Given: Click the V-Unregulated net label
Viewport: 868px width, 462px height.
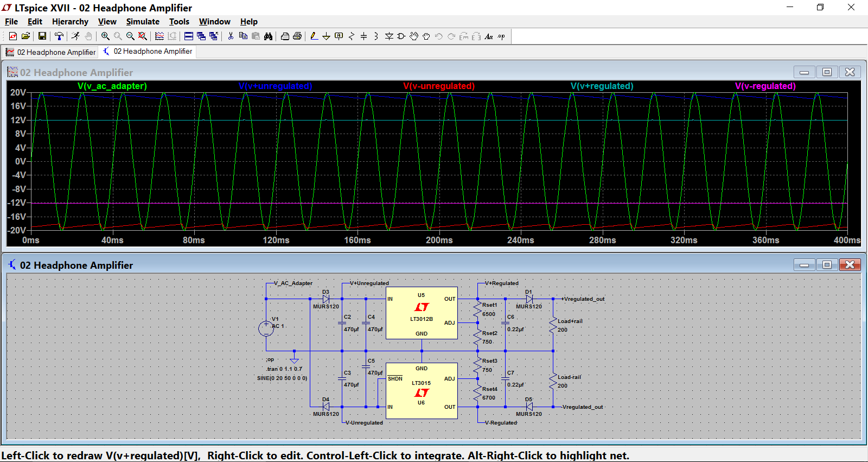Looking at the screenshot, I should coord(364,422).
